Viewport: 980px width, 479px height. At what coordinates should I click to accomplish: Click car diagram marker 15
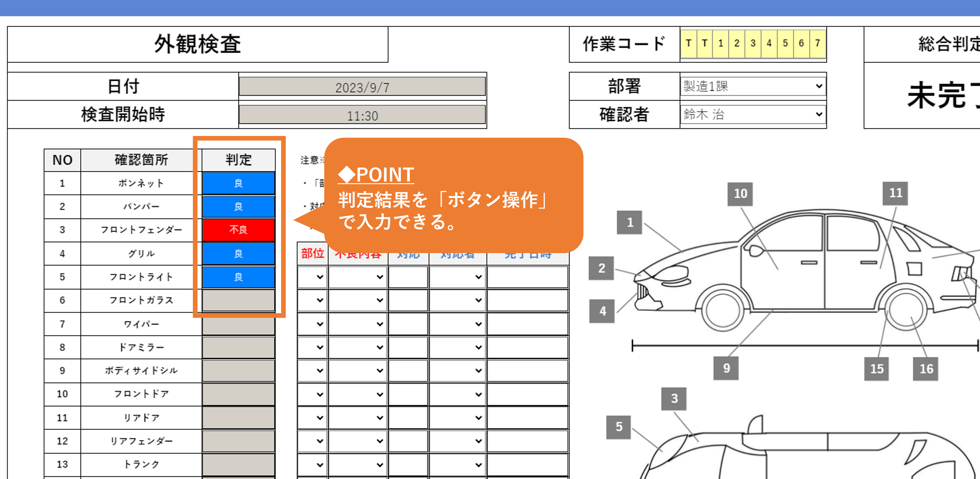pos(876,369)
